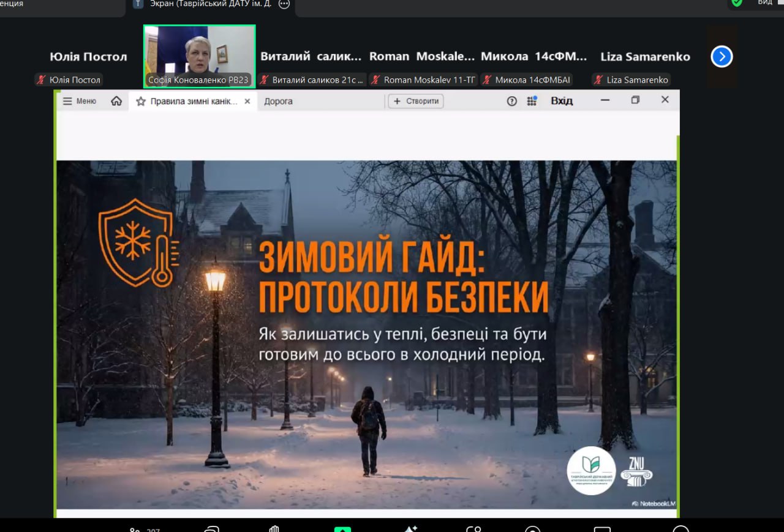Select the Юлія Постол participant tile
Image resolution: width=784 pixels, height=532 pixels.
(88, 57)
